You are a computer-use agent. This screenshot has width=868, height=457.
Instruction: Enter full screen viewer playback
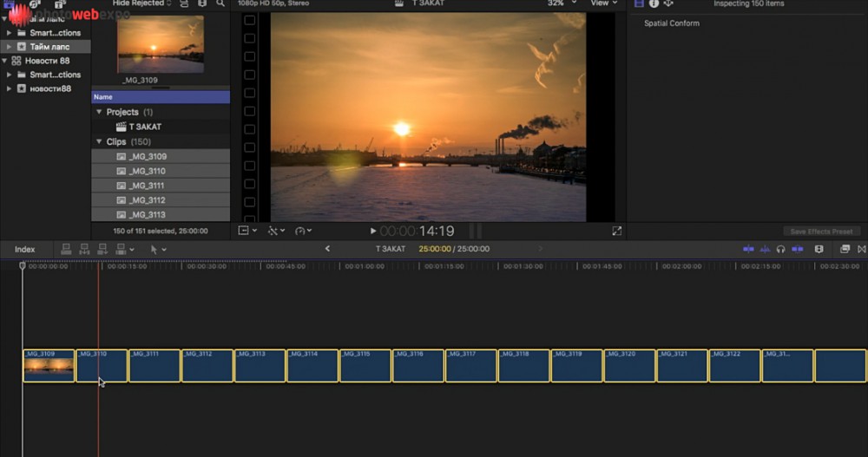pos(616,232)
